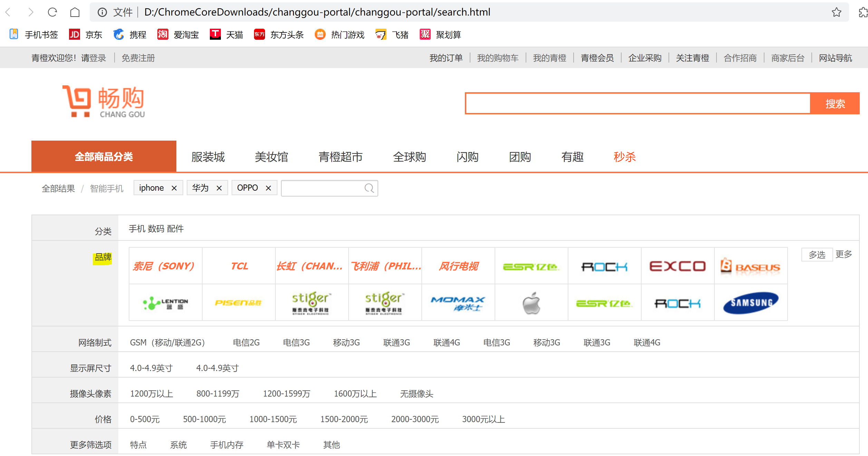Open 全部商品分类 category menu
The width and height of the screenshot is (868, 456).
tap(104, 156)
